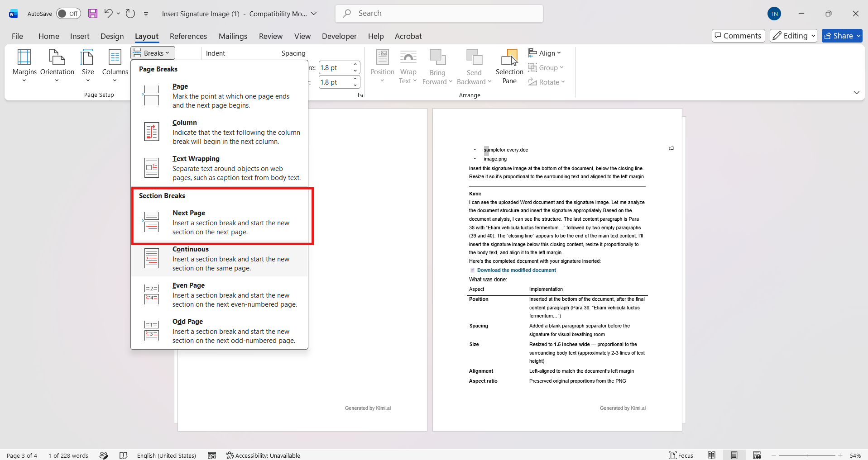Open the page Size options
This screenshot has height=460, width=868.
click(88, 66)
